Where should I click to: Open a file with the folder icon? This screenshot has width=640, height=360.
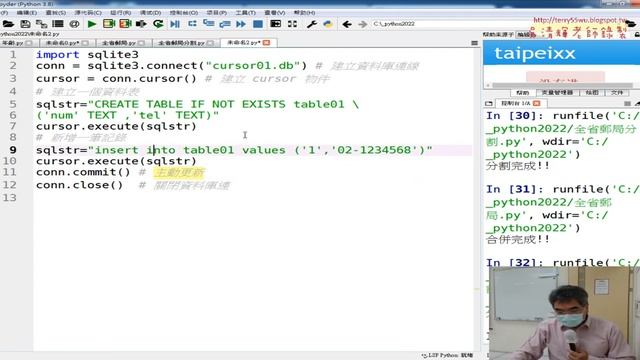point(8,24)
